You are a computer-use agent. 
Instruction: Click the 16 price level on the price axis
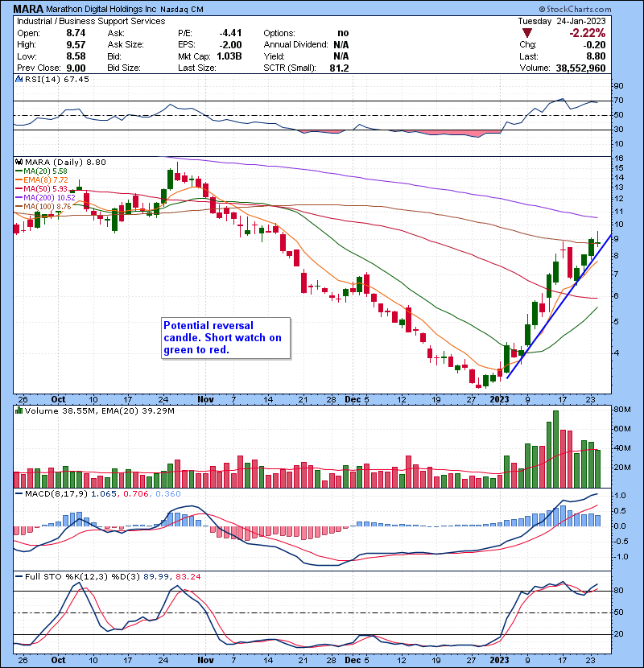click(x=618, y=158)
